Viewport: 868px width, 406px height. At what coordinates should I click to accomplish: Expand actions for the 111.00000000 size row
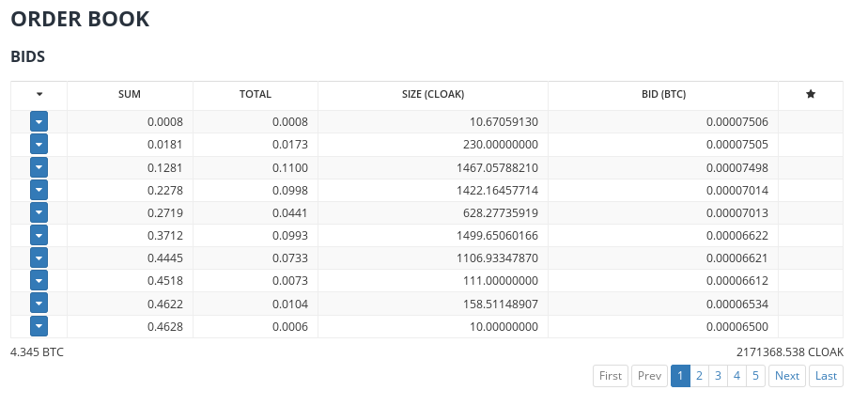point(39,280)
